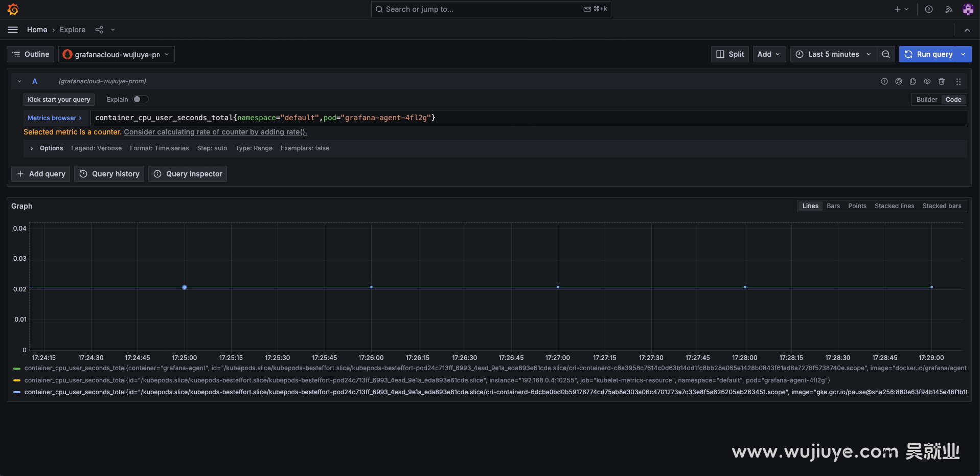Select the Bars graph style

tap(833, 206)
